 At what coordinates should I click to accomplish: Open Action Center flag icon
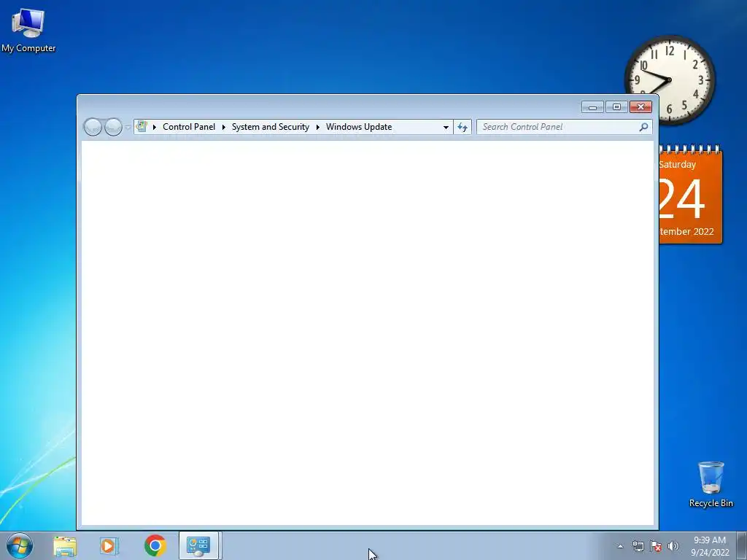[x=656, y=546]
